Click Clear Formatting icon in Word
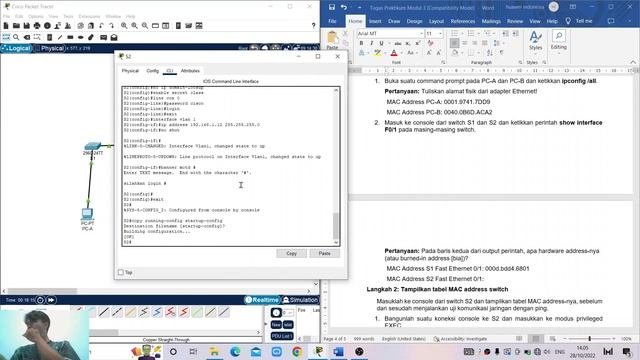This screenshot has width=640, height=360. tap(431, 43)
